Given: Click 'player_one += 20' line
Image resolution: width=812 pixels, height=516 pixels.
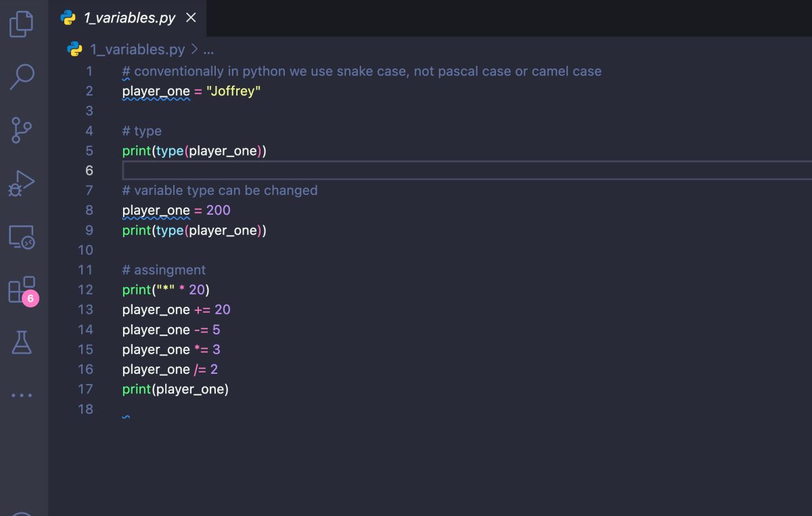Looking at the screenshot, I should click(x=177, y=309).
